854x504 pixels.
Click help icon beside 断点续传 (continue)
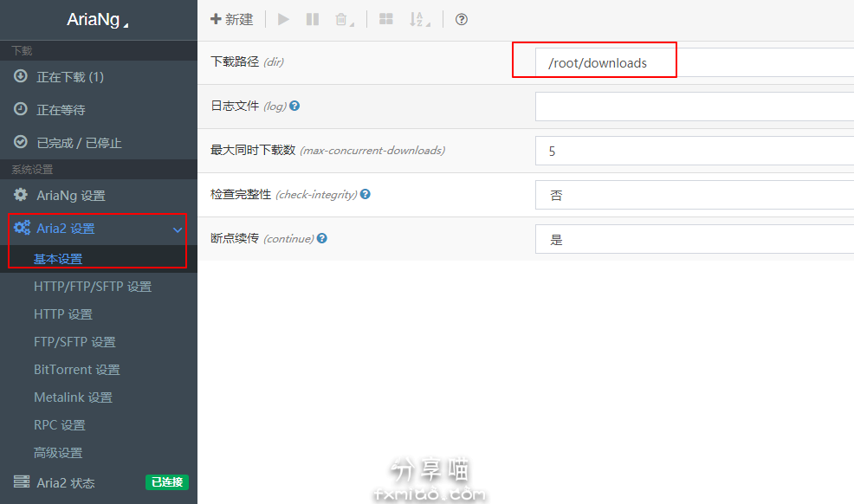click(322, 238)
